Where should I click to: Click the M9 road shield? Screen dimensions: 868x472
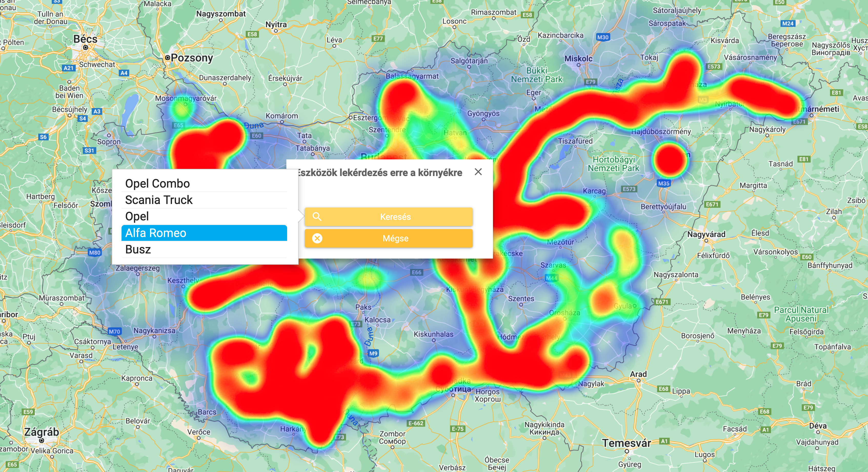(373, 353)
